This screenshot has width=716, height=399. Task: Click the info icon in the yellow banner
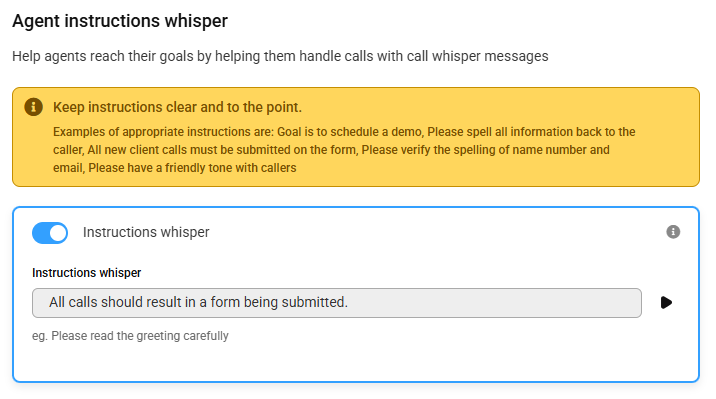(x=33, y=107)
